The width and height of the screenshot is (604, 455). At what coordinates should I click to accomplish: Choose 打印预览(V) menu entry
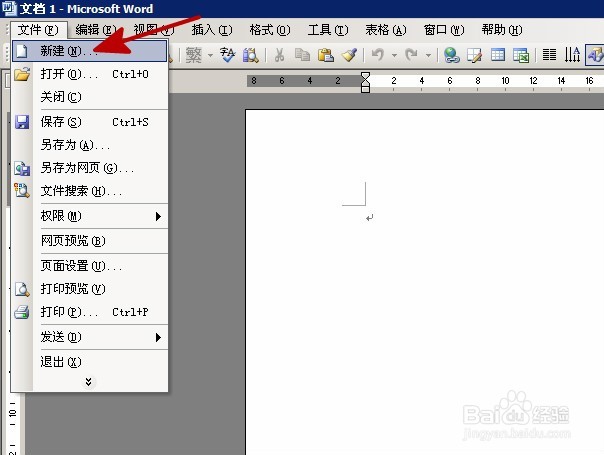point(90,289)
